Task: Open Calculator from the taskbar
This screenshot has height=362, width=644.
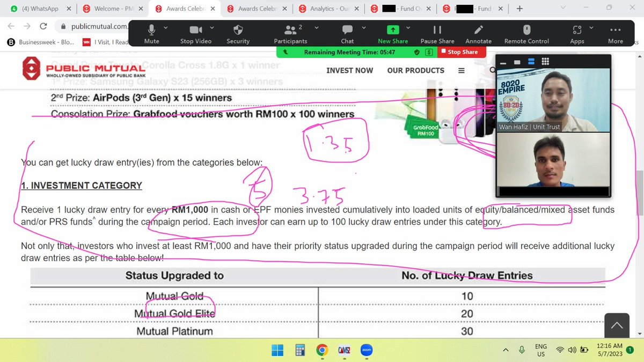Action: point(299,350)
